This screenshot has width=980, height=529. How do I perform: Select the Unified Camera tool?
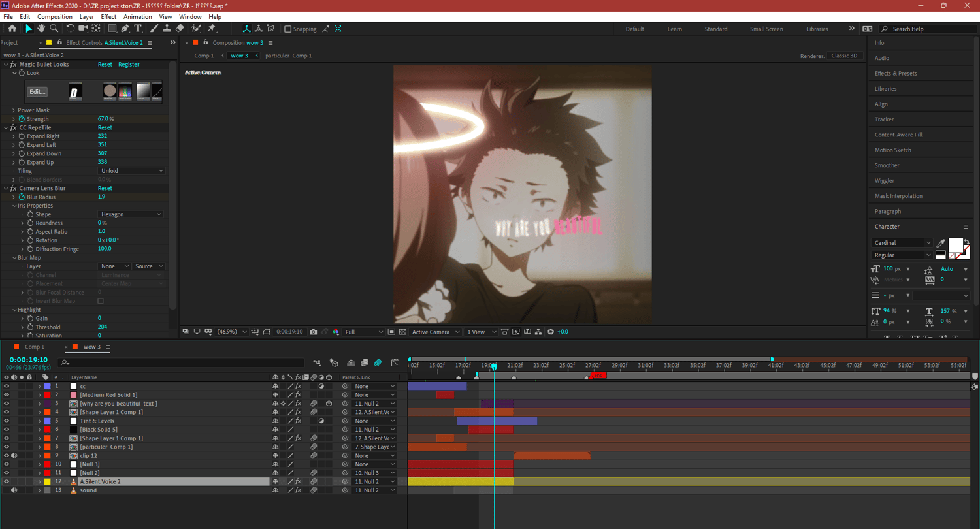click(84, 29)
